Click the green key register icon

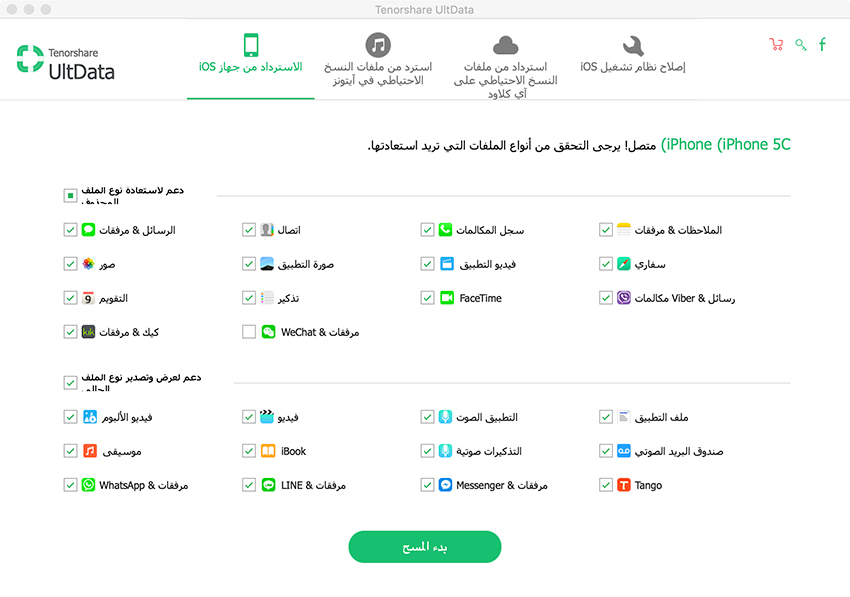[801, 44]
